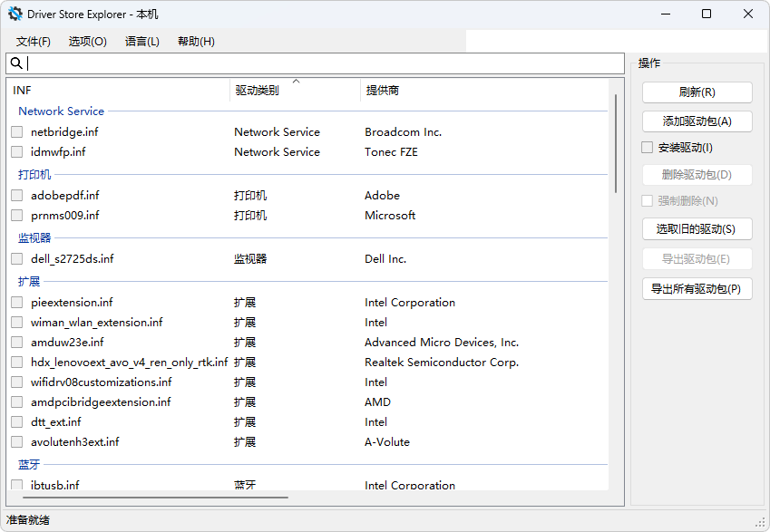The width and height of the screenshot is (770, 532).
Task: Click the sort arrow above 驱动类别 column
Action: 296,82
